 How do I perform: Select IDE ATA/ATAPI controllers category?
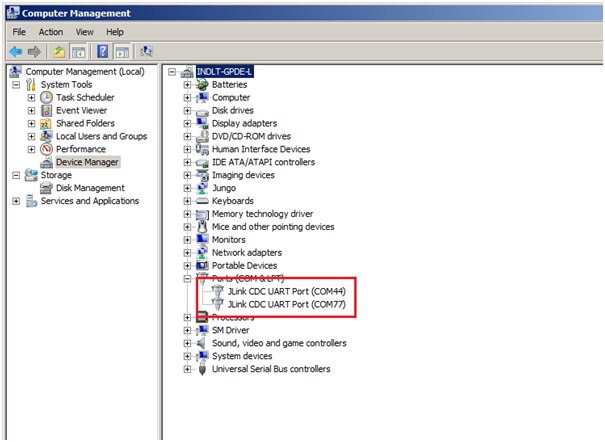(x=264, y=162)
